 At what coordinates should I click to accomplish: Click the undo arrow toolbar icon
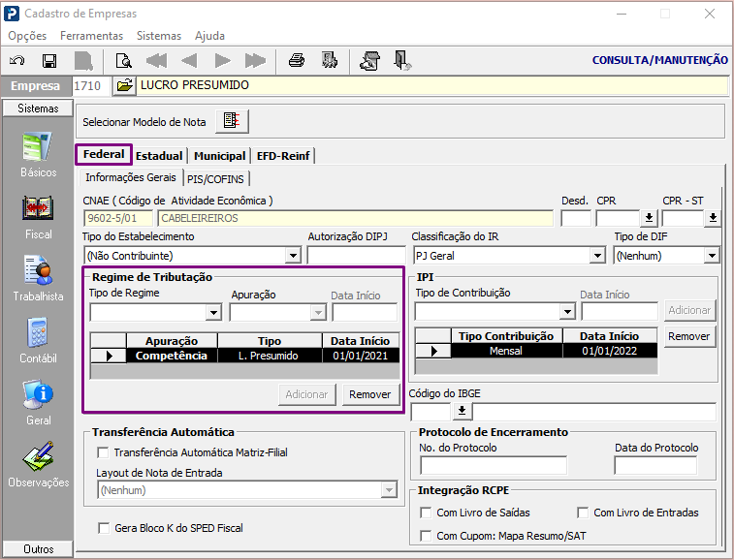point(17,61)
